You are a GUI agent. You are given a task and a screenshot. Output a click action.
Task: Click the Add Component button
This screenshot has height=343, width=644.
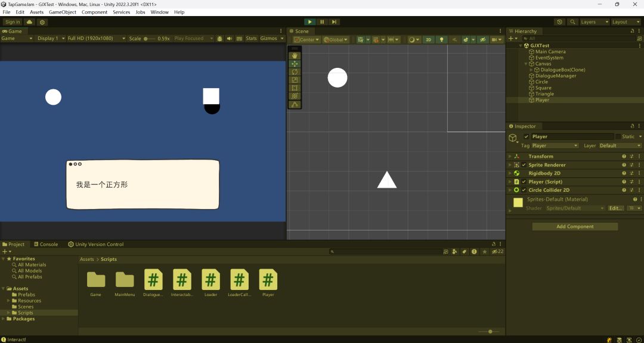tap(575, 226)
